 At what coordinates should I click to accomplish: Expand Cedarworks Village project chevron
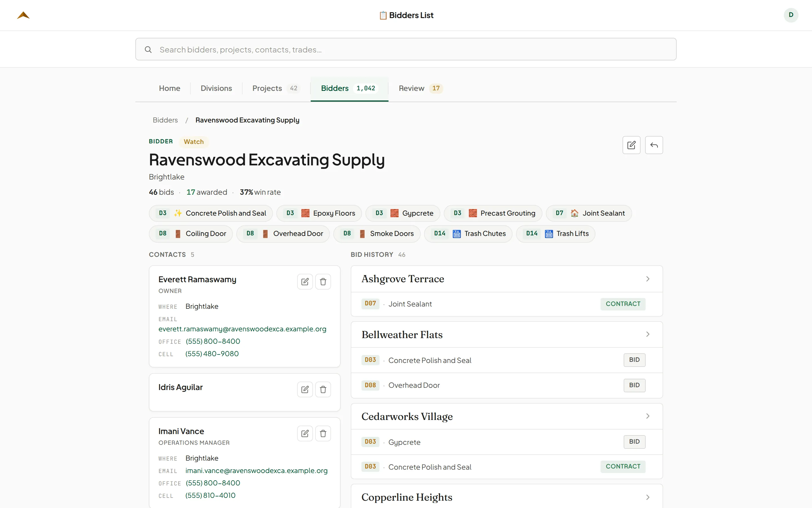click(648, 416)
